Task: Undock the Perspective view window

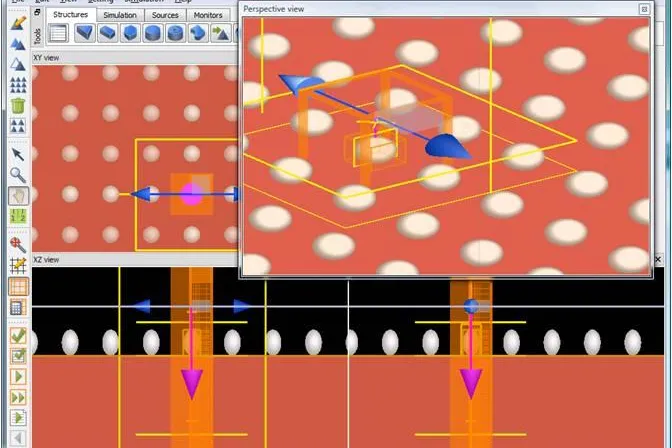Action: click(x=644, y=9)
